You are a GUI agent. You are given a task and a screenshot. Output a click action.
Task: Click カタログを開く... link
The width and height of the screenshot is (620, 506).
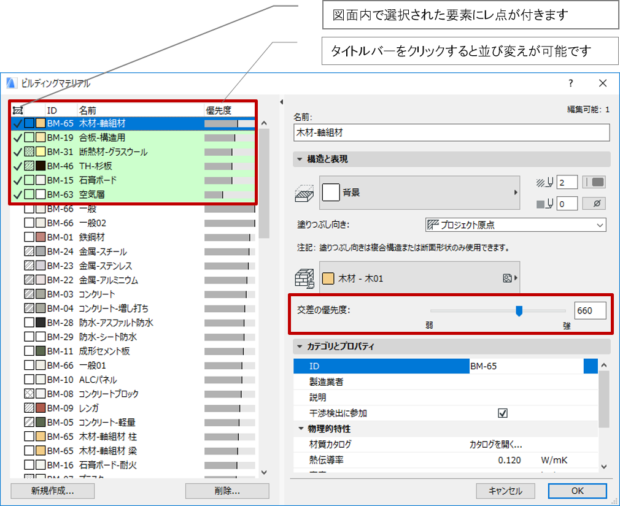[x=495, y=445]
